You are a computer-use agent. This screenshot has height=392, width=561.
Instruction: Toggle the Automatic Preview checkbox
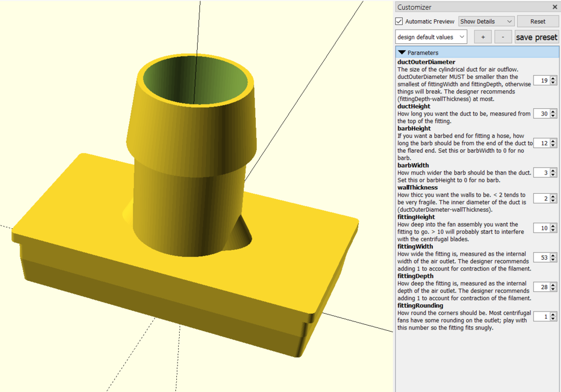point(399,21)
